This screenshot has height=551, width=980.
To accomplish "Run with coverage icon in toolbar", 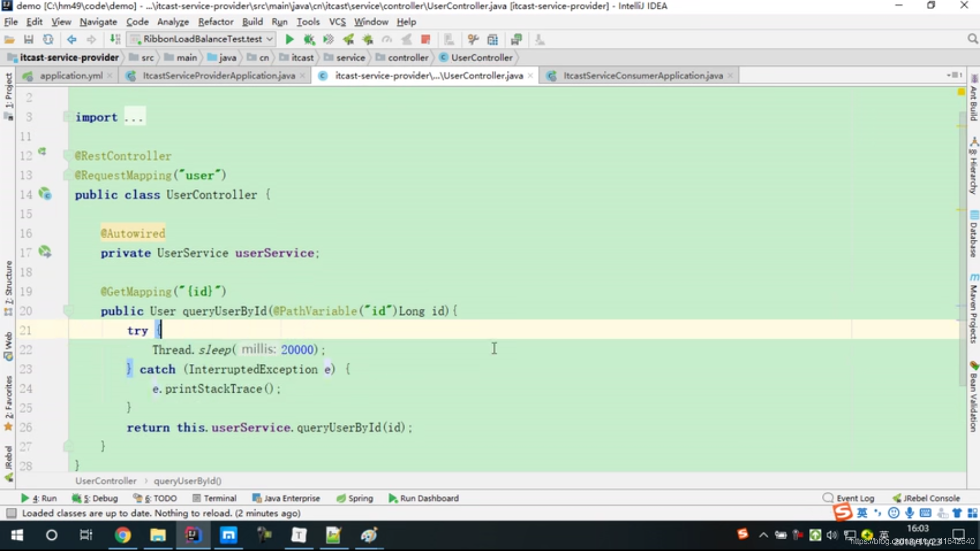I will pos(328,39).
